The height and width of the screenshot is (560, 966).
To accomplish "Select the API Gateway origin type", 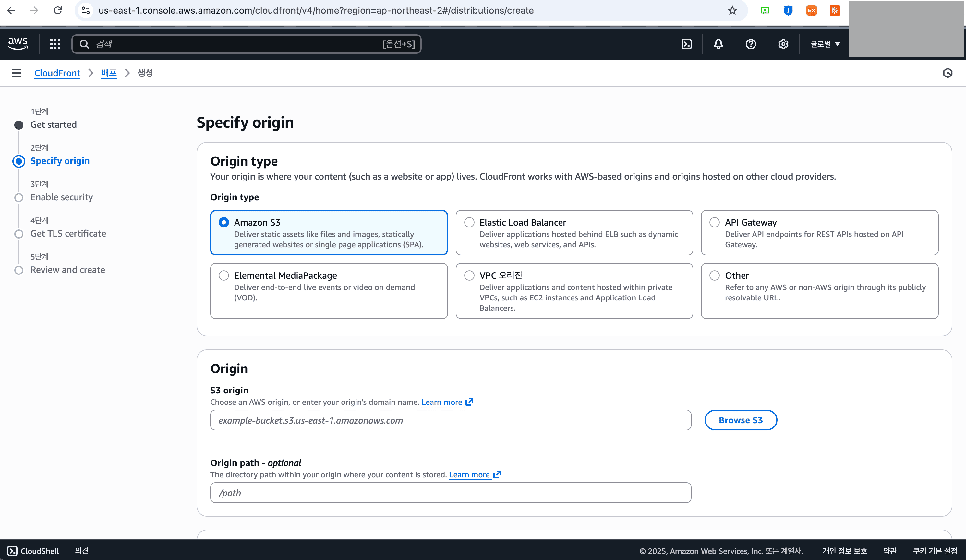I will (x=715, y=223).
